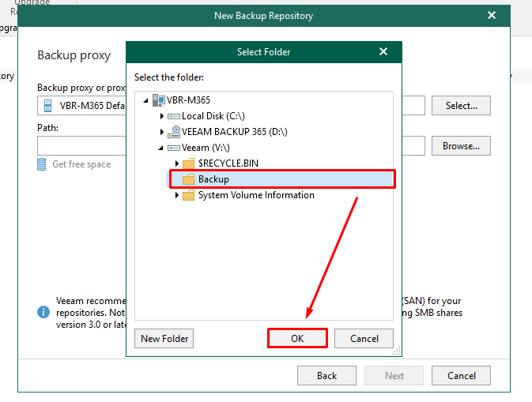Select the $RECYCLE.BIN tree item

228,163
